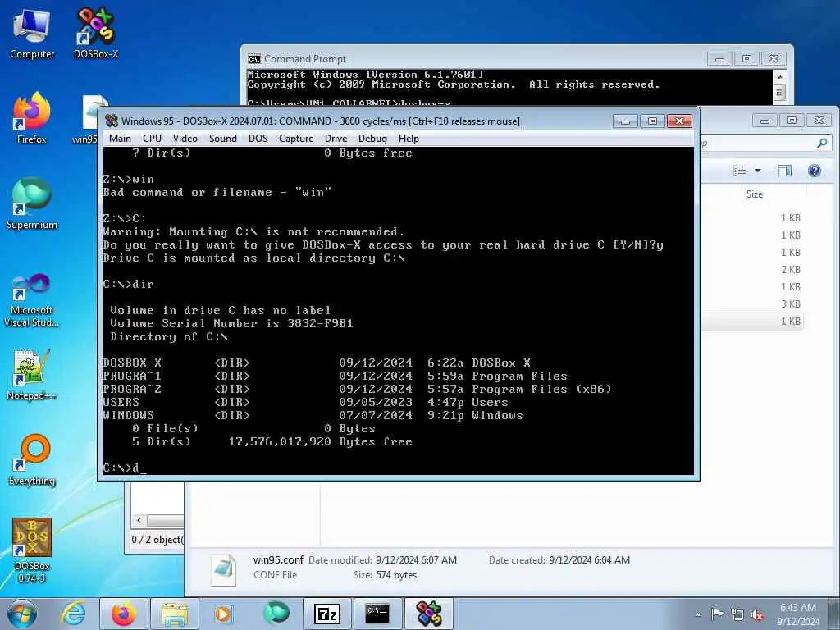Minimize the DOSBox-X window
840x630 pixels.
625,121
